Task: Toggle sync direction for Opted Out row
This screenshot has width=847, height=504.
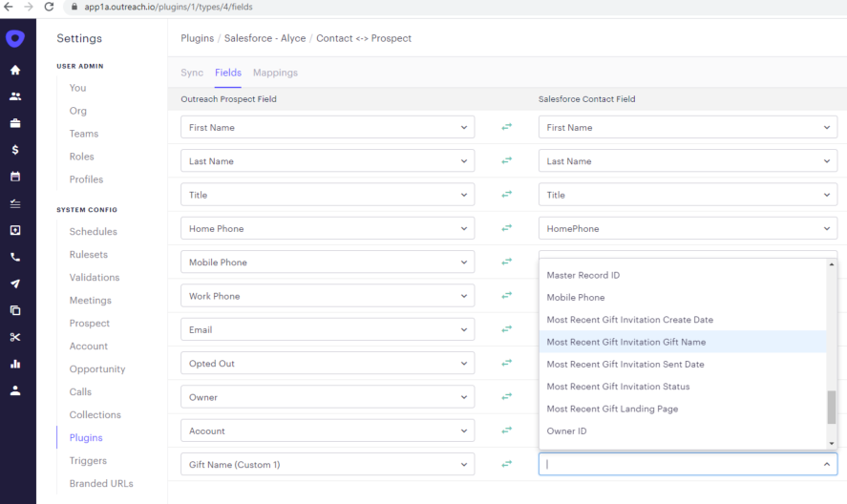Action: point(506,363)
